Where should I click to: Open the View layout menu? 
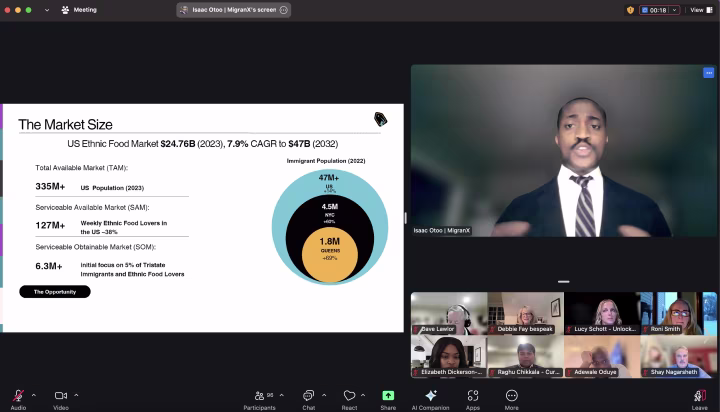701,10
